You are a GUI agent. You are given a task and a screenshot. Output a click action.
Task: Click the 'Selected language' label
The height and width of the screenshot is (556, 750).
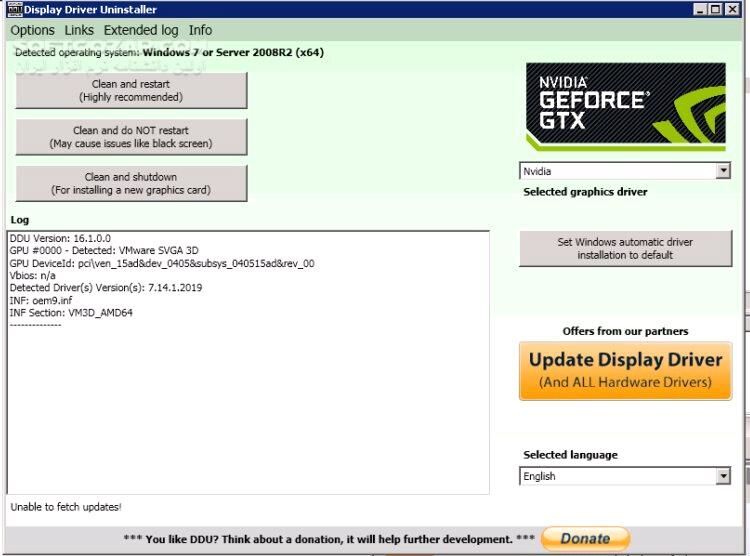(570, 455)
